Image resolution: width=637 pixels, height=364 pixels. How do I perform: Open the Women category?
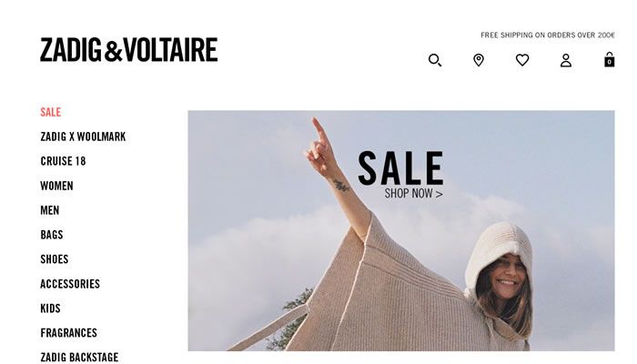56,186
